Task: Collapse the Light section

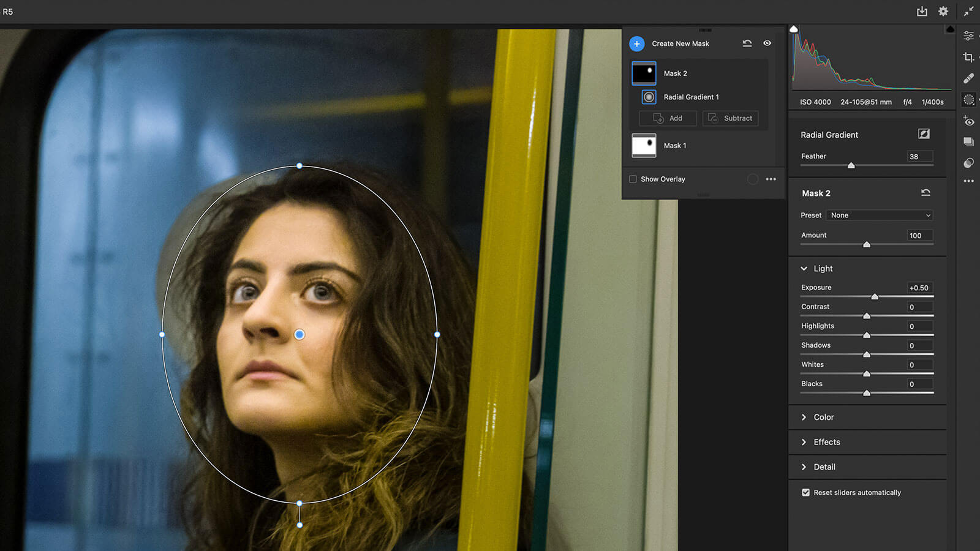Action: 804,269
